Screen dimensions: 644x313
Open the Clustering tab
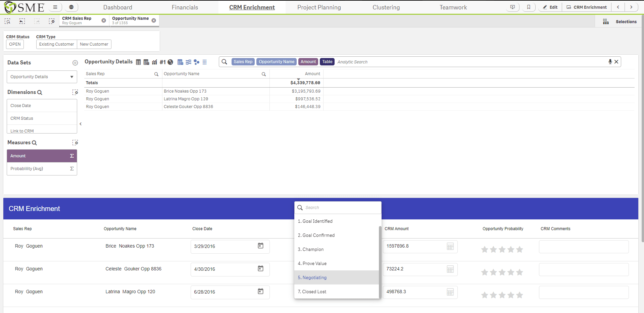386,7
